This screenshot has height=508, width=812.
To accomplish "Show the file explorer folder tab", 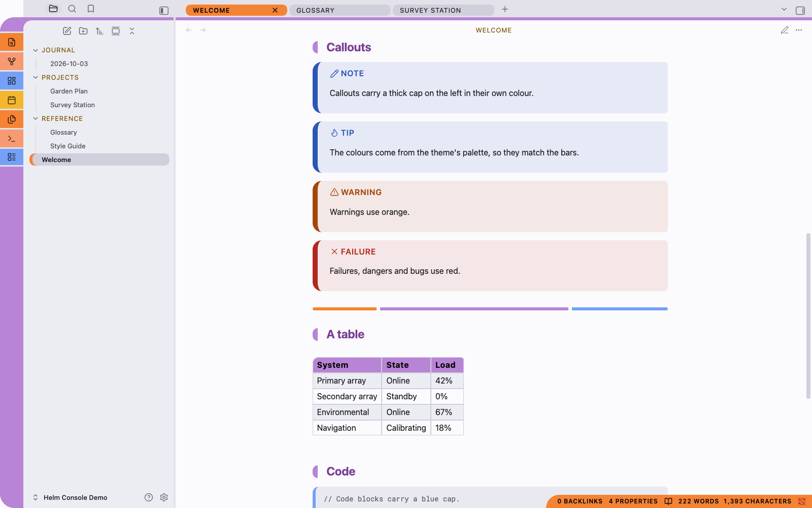I will [x=53, y=9].
